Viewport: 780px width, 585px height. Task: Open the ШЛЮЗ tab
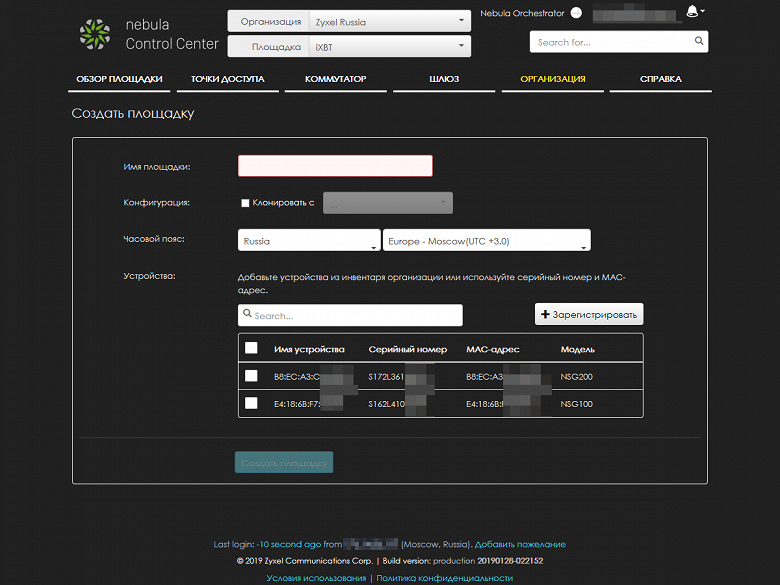pos(444,79)
